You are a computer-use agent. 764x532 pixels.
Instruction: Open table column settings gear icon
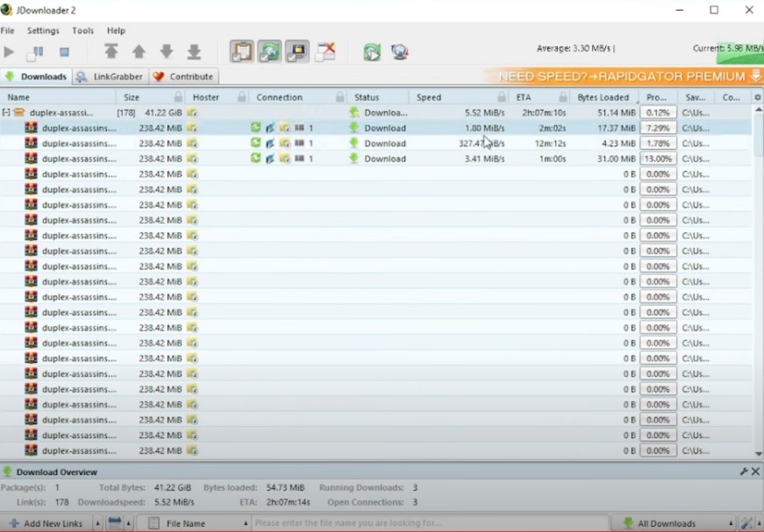click(x=758, y=97)
